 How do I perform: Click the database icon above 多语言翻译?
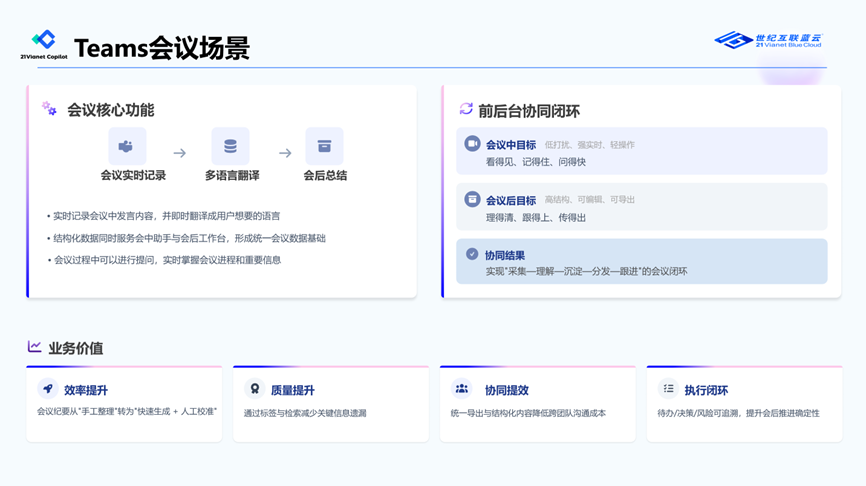230,147
